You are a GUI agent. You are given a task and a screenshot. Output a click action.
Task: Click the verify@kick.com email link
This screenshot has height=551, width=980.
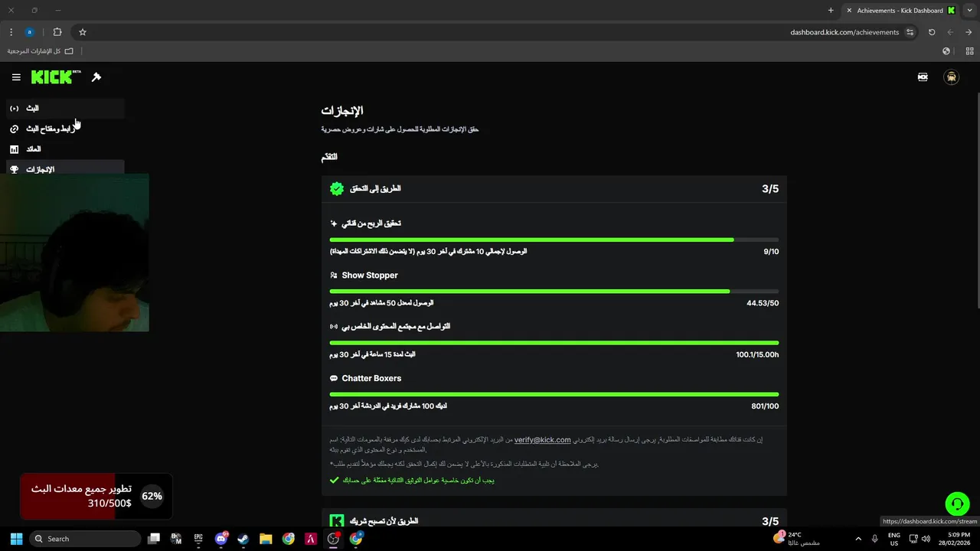[x=542, y=440]
